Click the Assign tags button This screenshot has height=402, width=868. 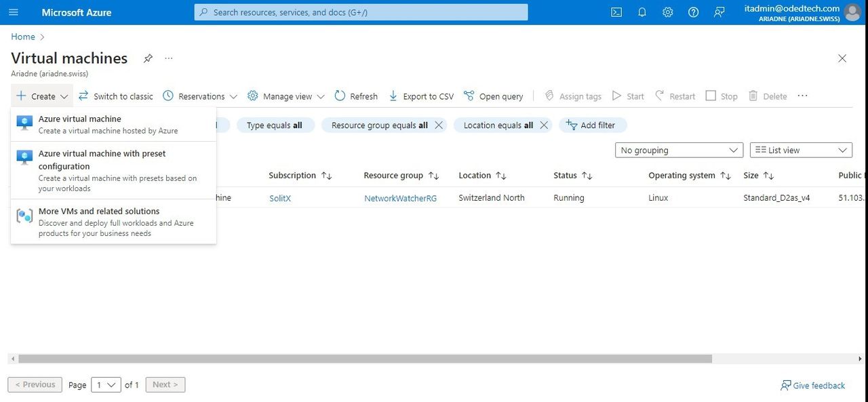(573, 96)
